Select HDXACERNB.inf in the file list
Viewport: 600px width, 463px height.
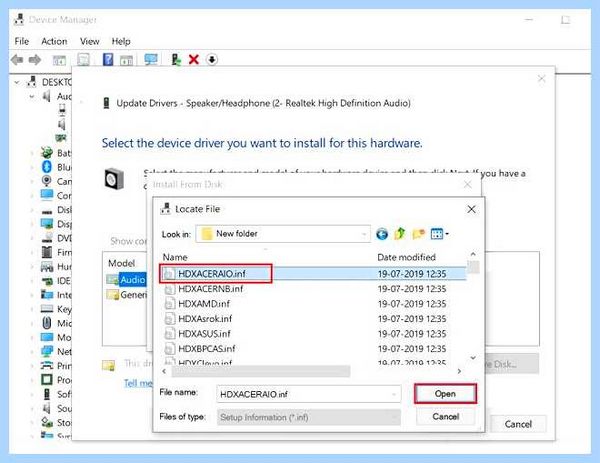pyautogui.click(x=313, y=289)
